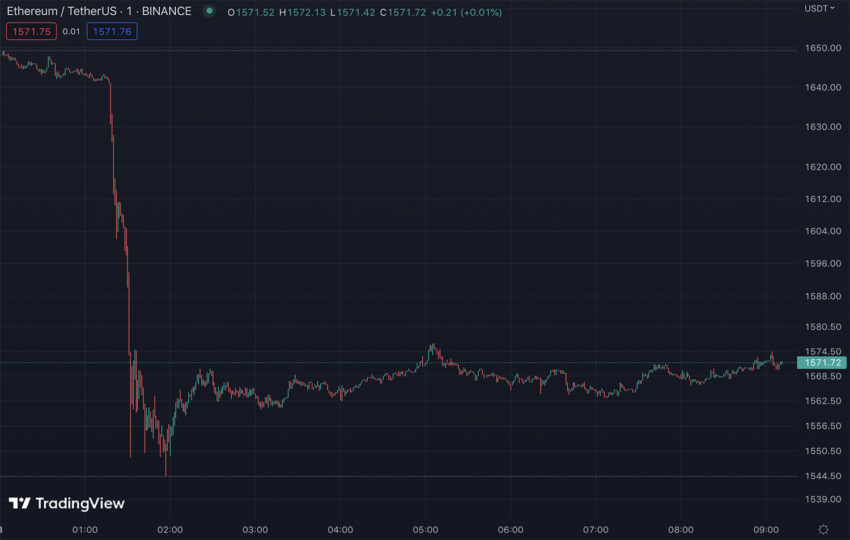Click the close value C1571.72
This screenshot has width=850, height=540.
(403, 12)
